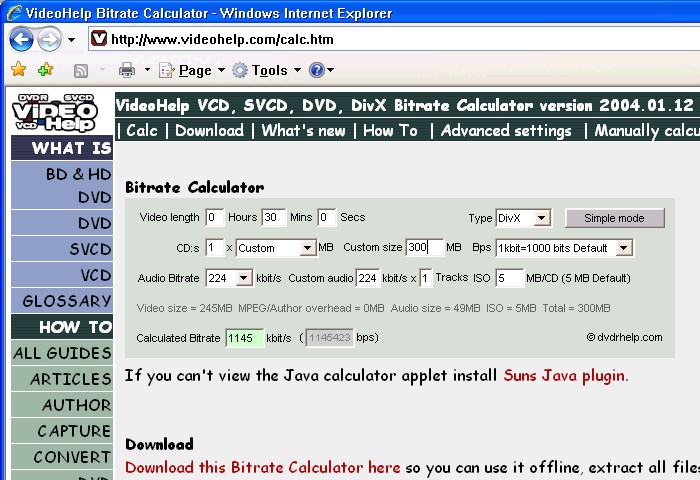Click the BD & HD sidebar link

point(62,185)
